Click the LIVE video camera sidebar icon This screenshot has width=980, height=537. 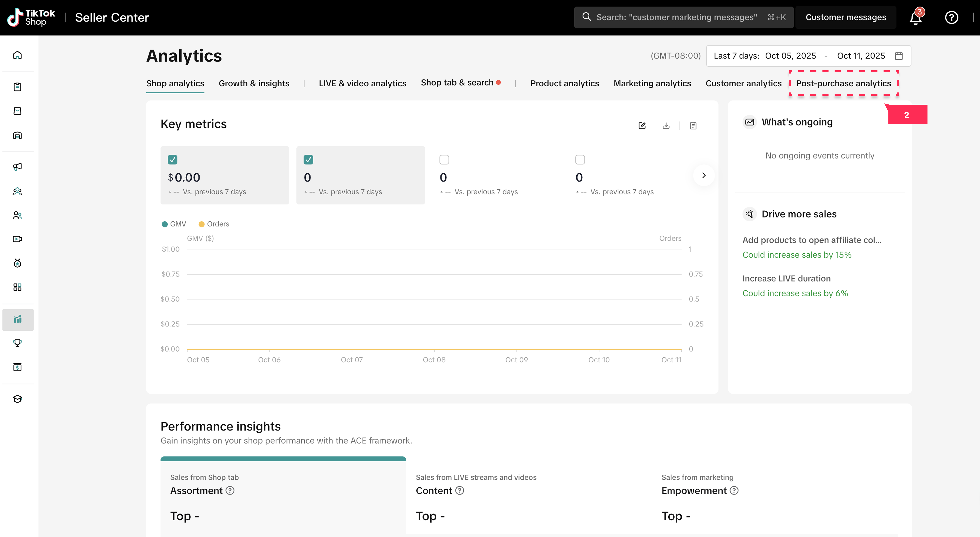click(17, 239)
